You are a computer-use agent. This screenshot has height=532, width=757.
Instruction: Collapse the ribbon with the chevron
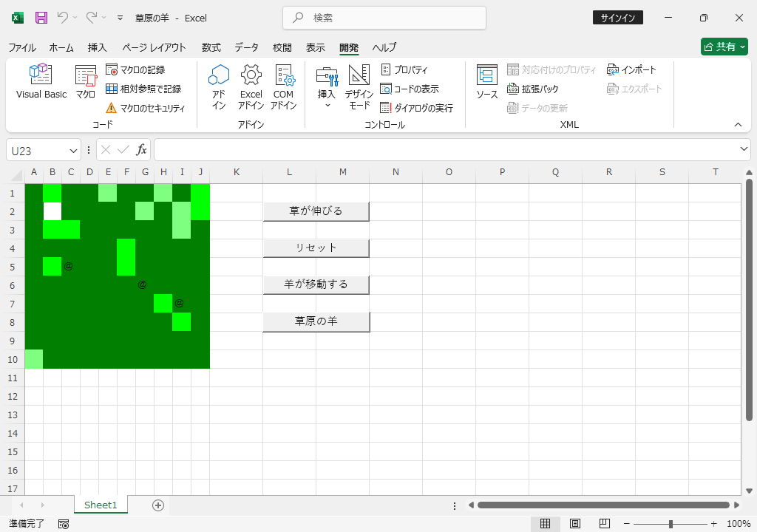[x=738, y=125]
